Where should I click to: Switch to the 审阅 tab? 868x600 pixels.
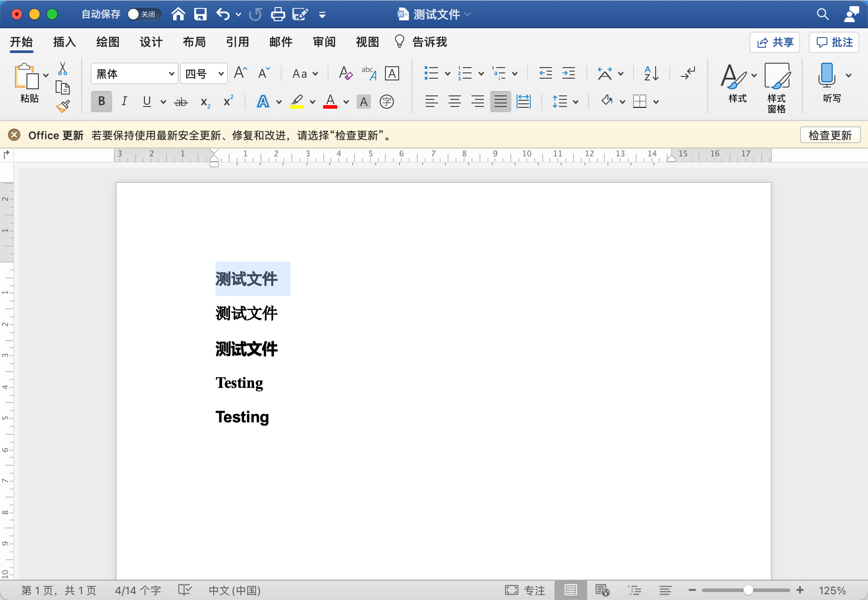point(325,42)
